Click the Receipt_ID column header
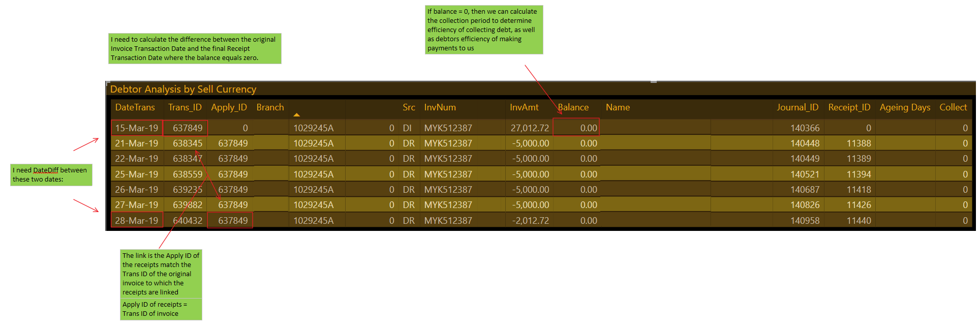 coord(849,107)
